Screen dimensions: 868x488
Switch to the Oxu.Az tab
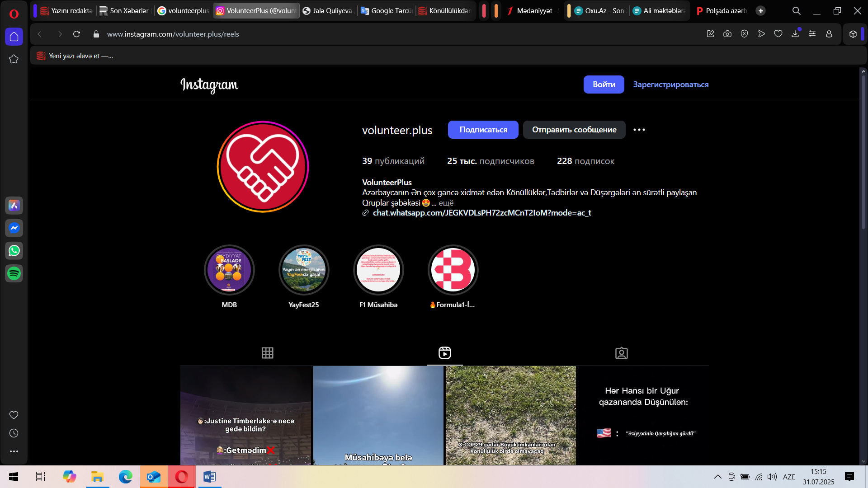tap(599, 11)
